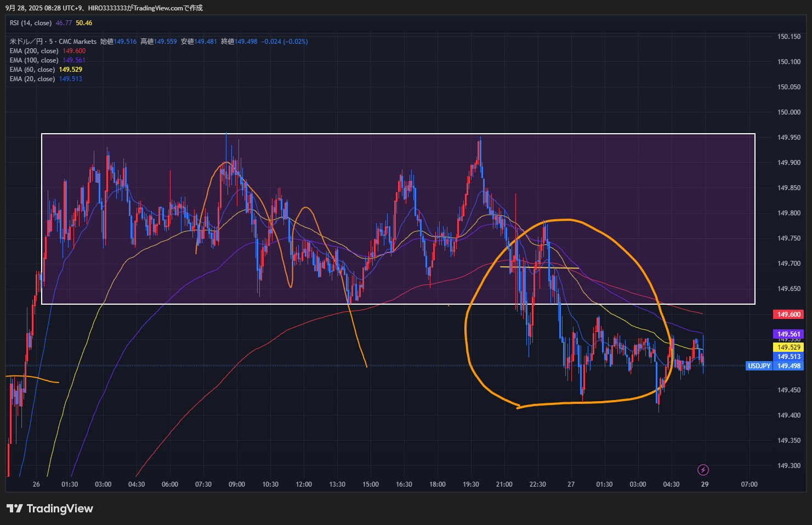Click the EMA (20, close) legend label

[32, 79]
